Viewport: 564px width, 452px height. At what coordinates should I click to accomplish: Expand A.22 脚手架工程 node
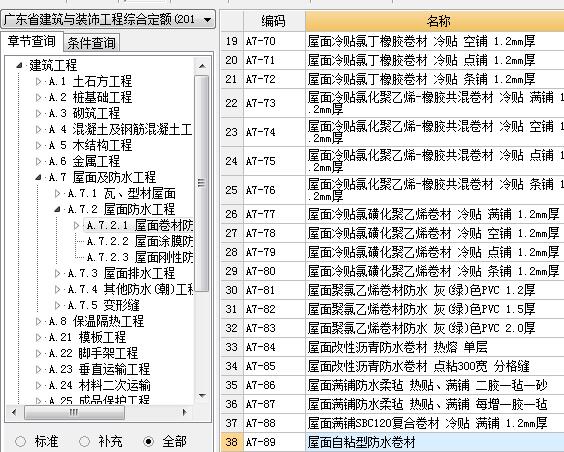tap(38, 353)
